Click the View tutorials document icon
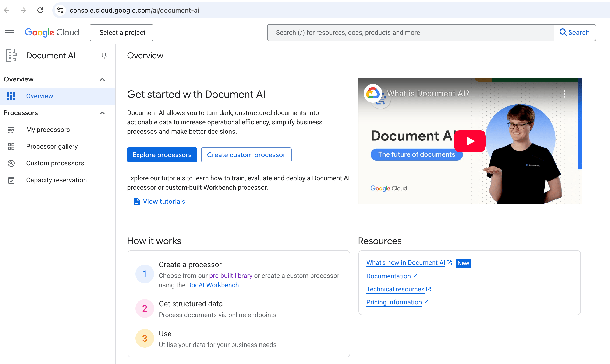Viewport: 610px width, 364px height. 137,202
